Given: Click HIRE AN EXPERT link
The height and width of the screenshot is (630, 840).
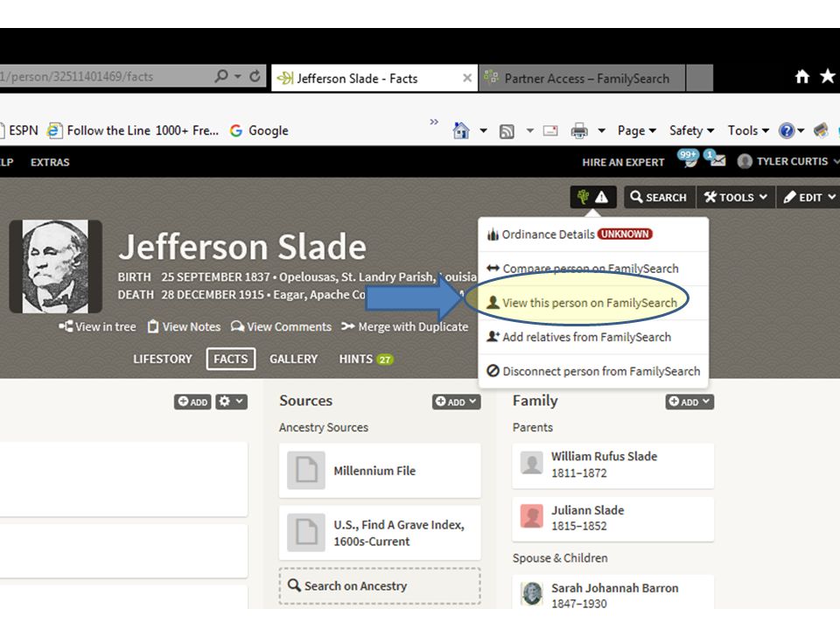Looking at the screenshot, I should click(623, 163).
